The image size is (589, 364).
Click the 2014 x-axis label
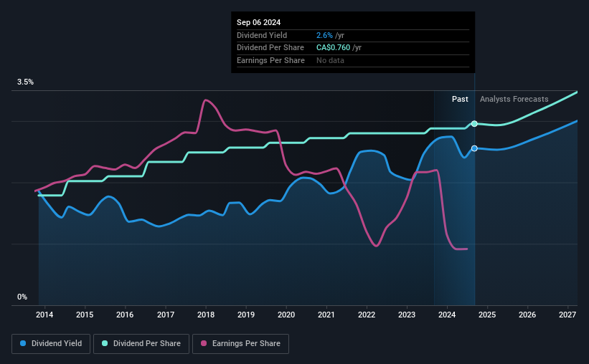(44, 315)
